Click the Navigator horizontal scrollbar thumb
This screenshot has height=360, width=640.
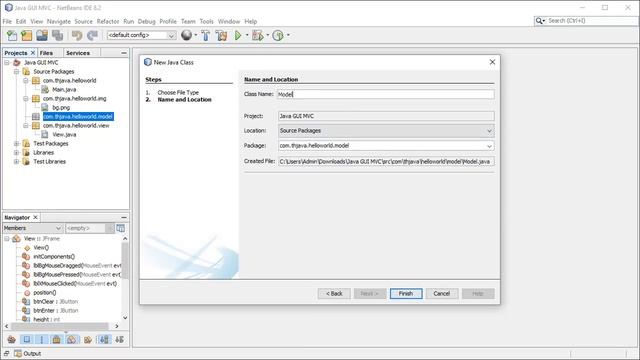(60, 326)
